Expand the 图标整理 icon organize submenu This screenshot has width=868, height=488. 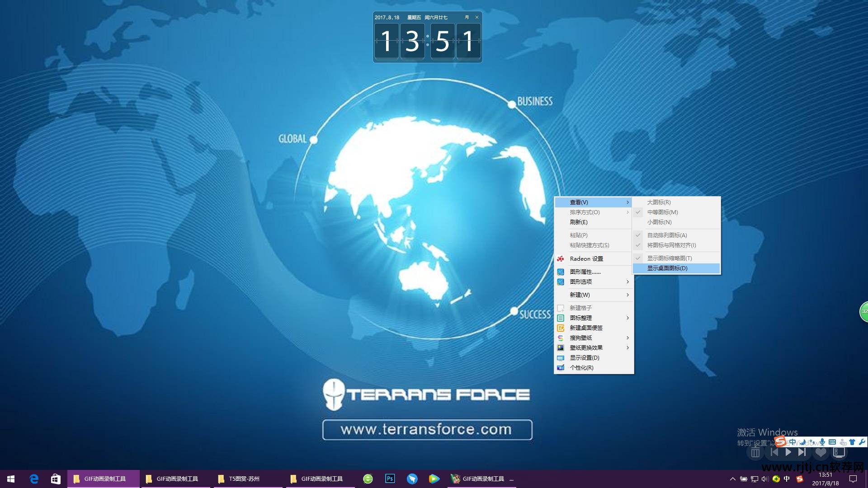click(594, 318)
